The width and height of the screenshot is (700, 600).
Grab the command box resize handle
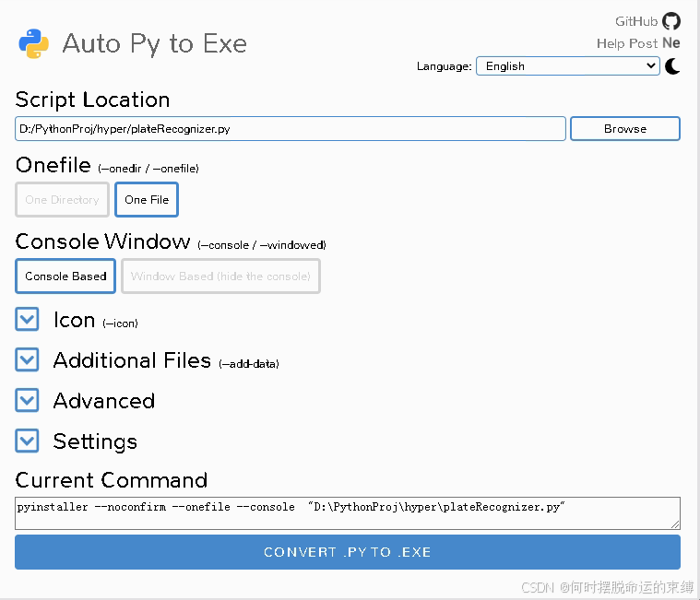(675, 524)
